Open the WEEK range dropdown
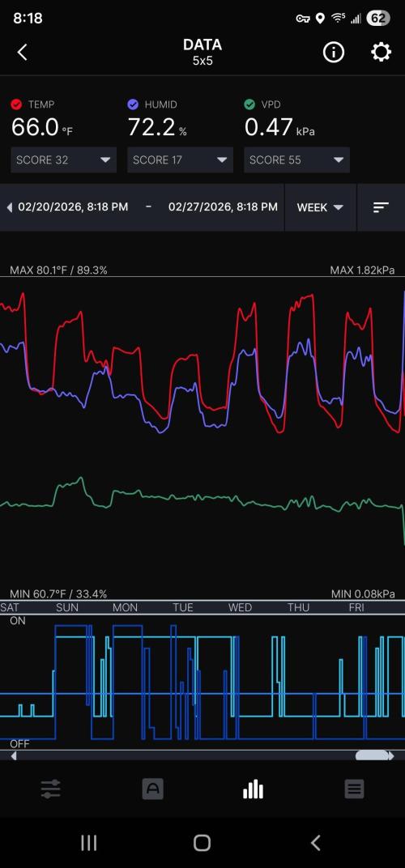Screen dimensions: 405x868 coord(320,207)
